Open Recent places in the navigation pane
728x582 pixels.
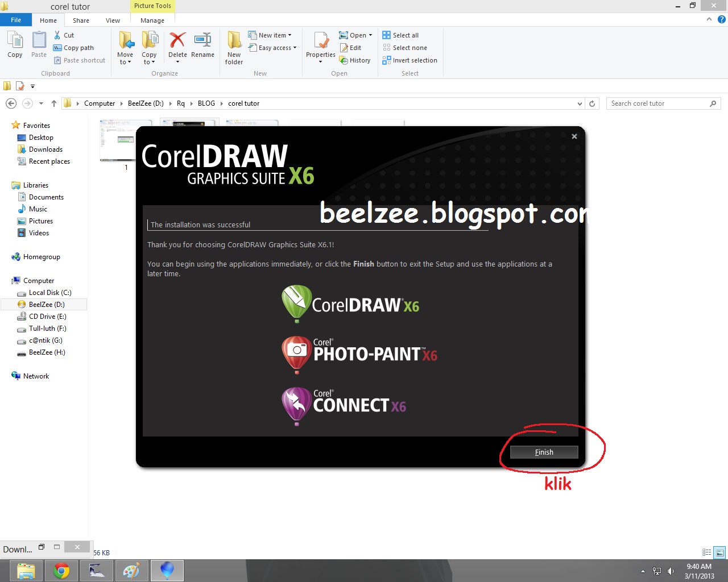coord(49,161)
